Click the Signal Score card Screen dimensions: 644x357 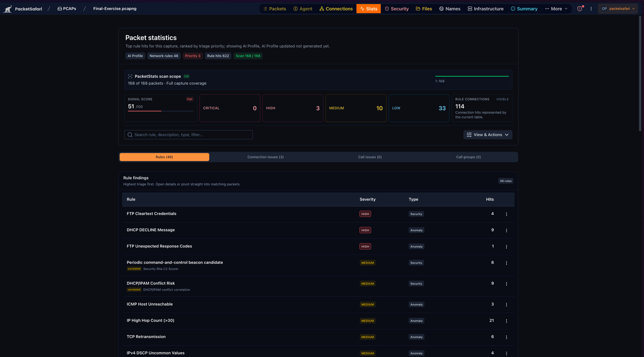tap(160, 108)
